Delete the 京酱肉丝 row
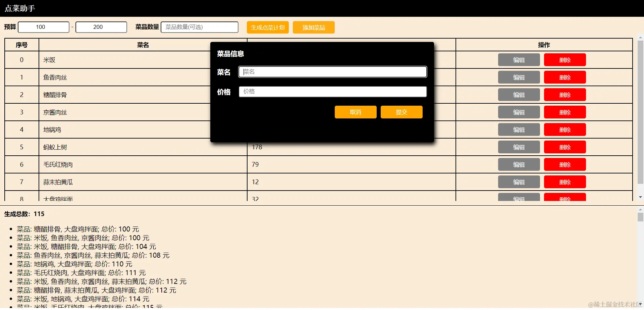This screenshot has height=310, width=644. coord(565,112)
